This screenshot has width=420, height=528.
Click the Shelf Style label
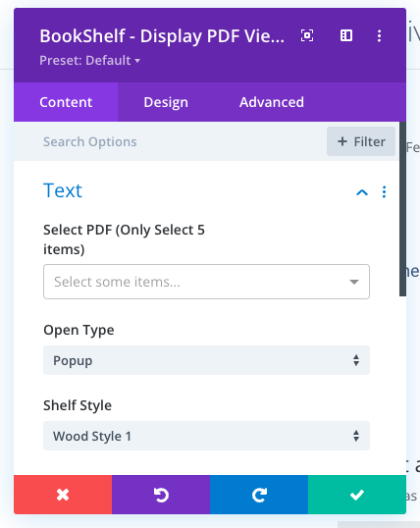[78, 405]
